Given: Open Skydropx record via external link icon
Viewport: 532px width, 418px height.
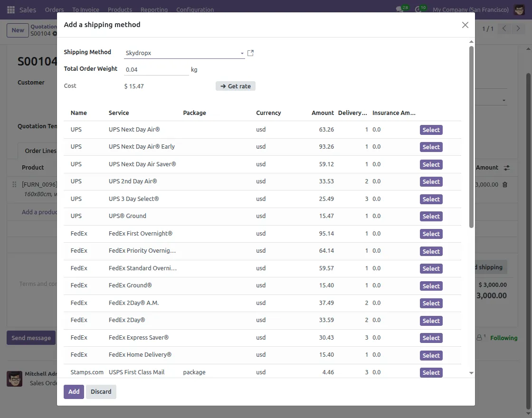Looking at the screenshot, I should (250, 53).
